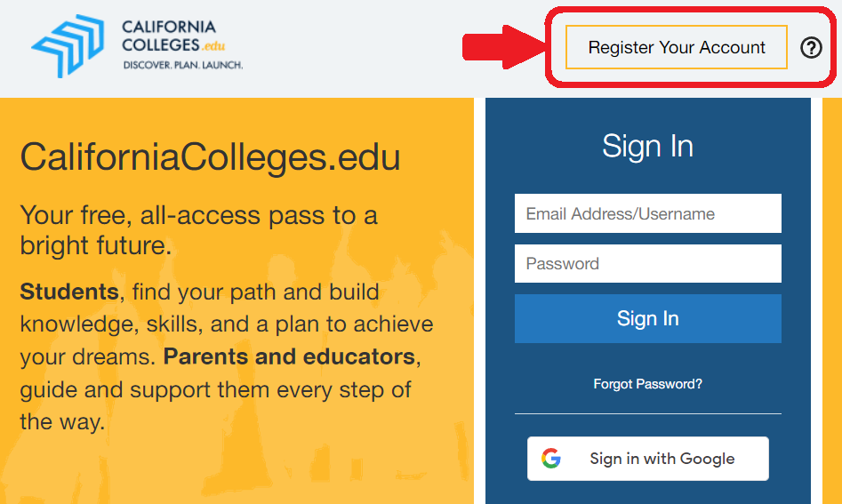The height and width of the screenshot is (504, 842).
Task: Choose Sign in with Google
Action: (x=647, y=459)
